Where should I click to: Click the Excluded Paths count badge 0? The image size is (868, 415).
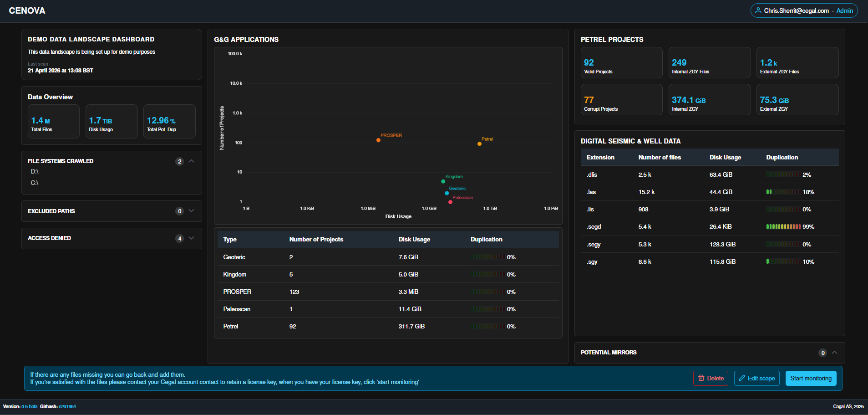pyautogui.click(x=180, y=211)
